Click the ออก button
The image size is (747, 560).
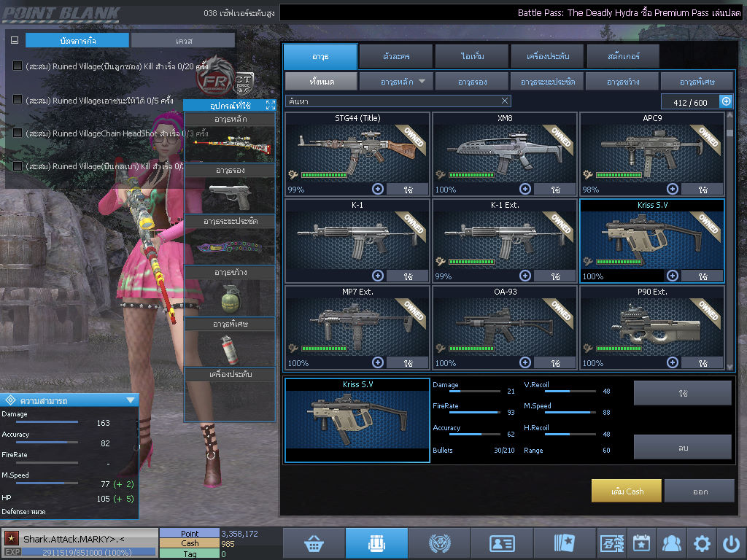(x=700, y=491)
